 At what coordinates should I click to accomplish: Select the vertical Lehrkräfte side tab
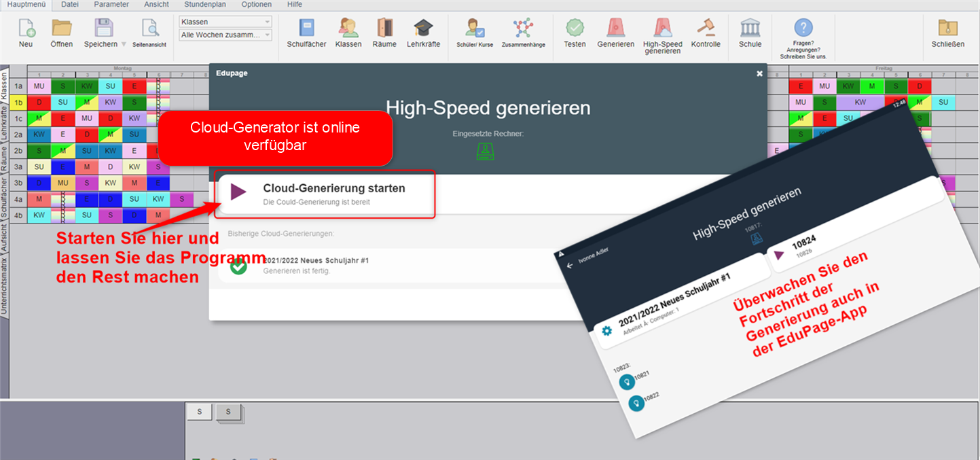pos(4,124)
